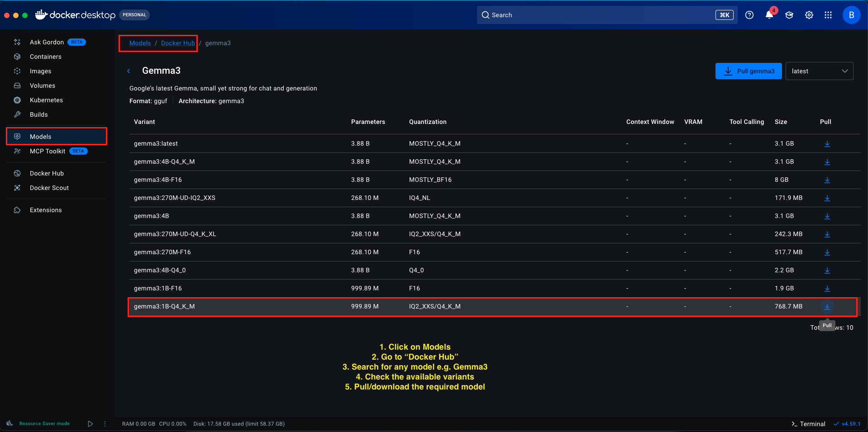The image size is (868, 432).
Task: Follow the Docker Hub breadcrumb link
Action: [x=178, y=43]
